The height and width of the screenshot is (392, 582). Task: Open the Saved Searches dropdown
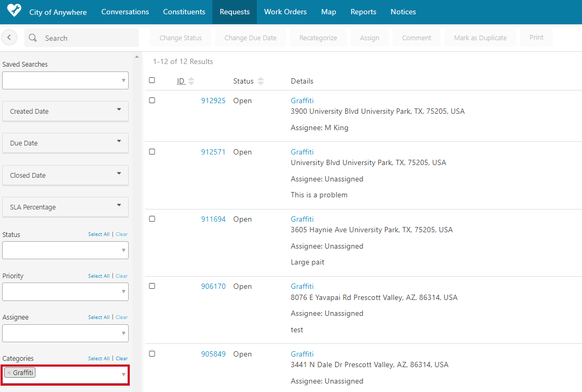click(65, 80)
